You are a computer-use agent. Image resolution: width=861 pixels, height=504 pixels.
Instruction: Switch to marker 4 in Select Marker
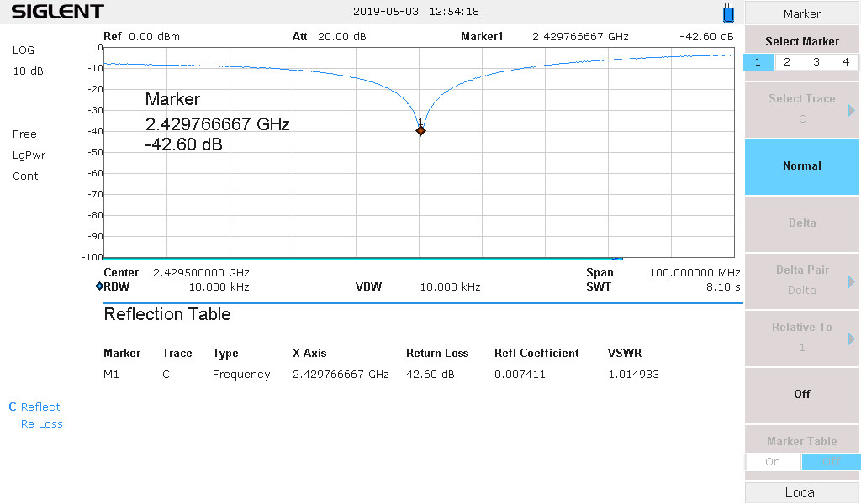coord(845,62)
